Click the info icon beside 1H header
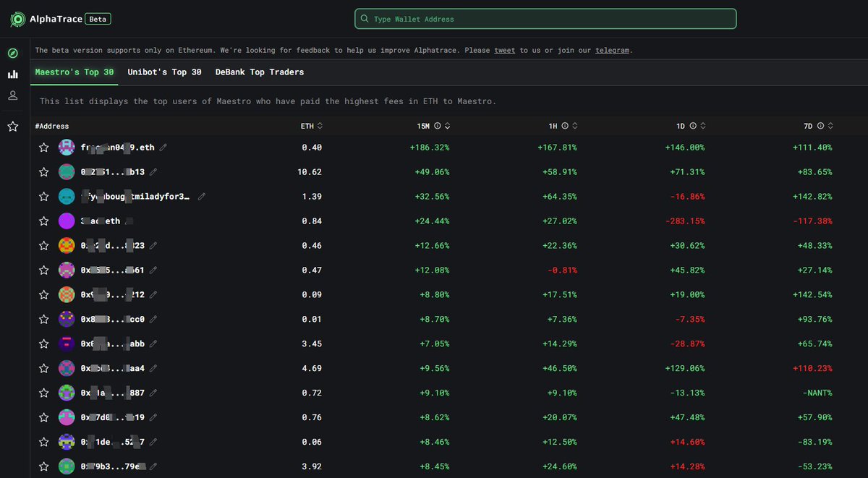868x478 pixels. click(565, 126)
